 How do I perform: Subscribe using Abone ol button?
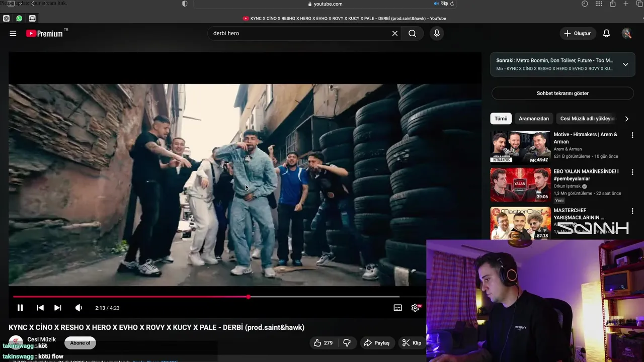80,343
